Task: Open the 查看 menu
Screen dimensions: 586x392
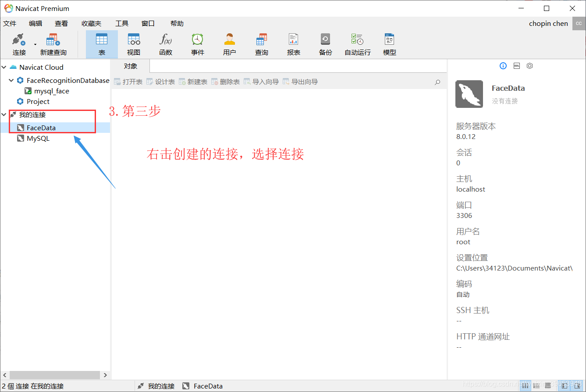Action: [61, 24]
